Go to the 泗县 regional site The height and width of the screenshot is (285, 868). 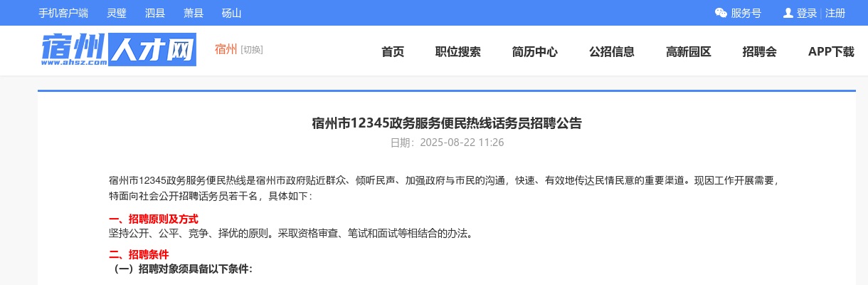point(154,13)
